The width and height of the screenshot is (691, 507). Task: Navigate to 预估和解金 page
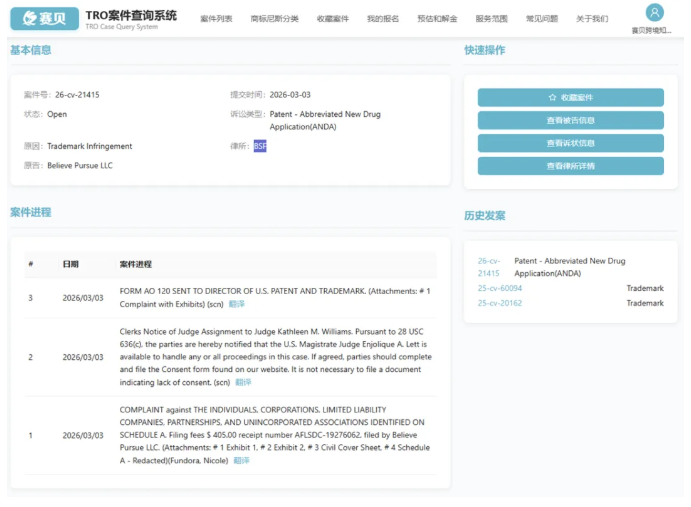[x=437, y=19]
